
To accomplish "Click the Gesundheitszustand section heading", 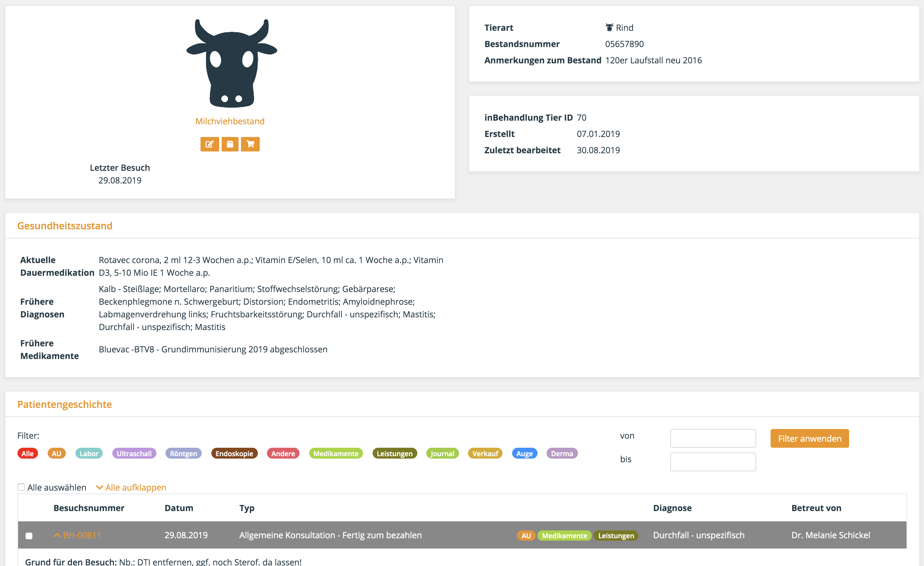I will point(65,225).
